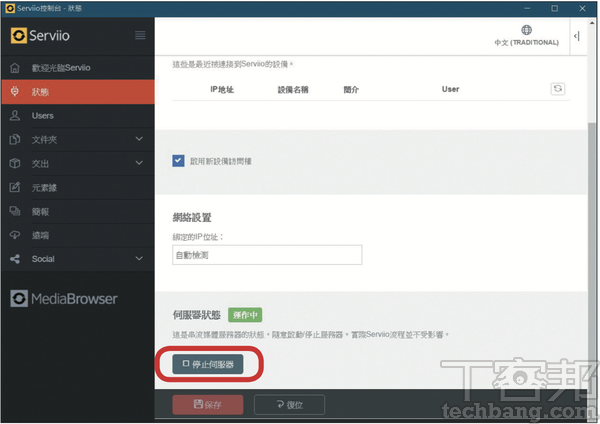The height and width of the screenshot is (424, 600).
Task: Click the 設備名稱 column header
Action: (x=293, y=90)
